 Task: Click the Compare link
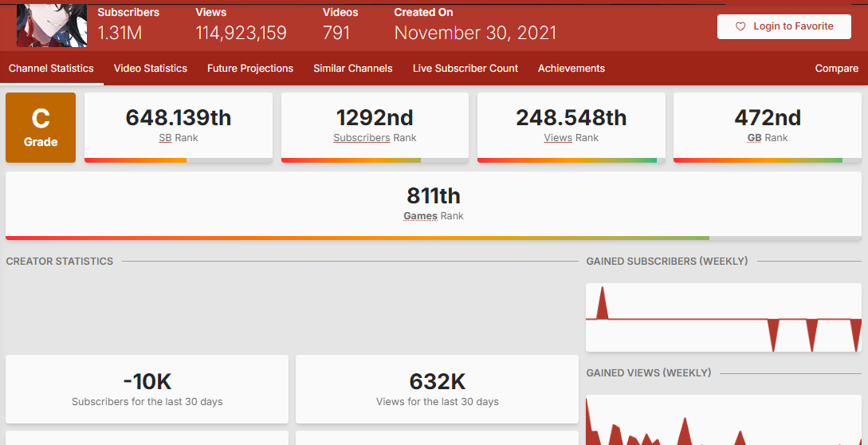(836, 68)
